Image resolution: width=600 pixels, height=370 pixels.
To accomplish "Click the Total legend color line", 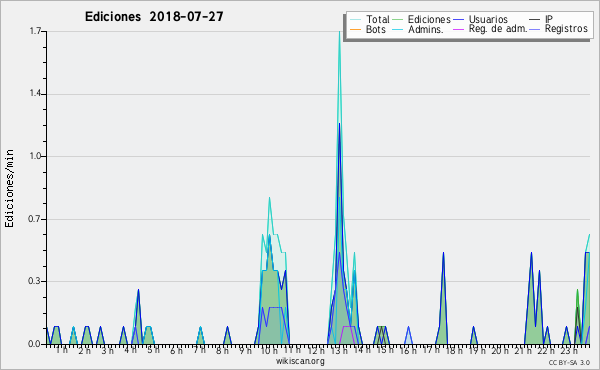I will [355, 20].
